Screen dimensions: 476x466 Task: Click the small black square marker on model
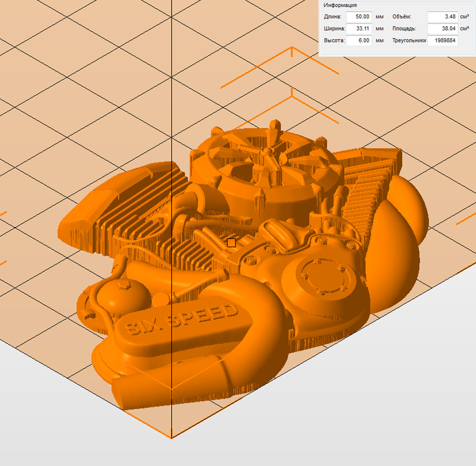(232, 243)
